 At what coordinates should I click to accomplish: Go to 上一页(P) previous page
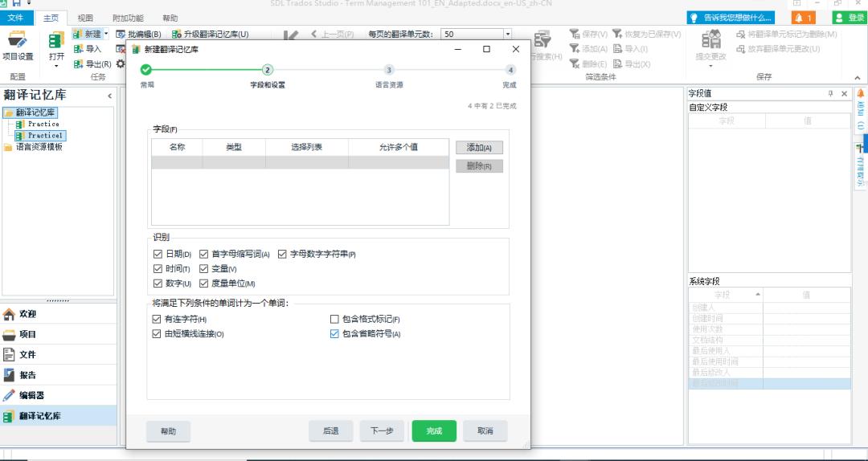point(332,35)
